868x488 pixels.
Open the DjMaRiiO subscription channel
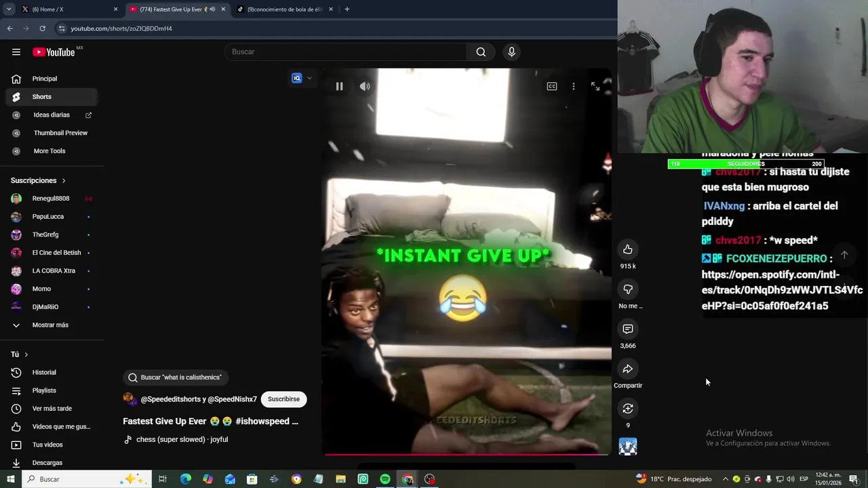[x=52, y=307]
